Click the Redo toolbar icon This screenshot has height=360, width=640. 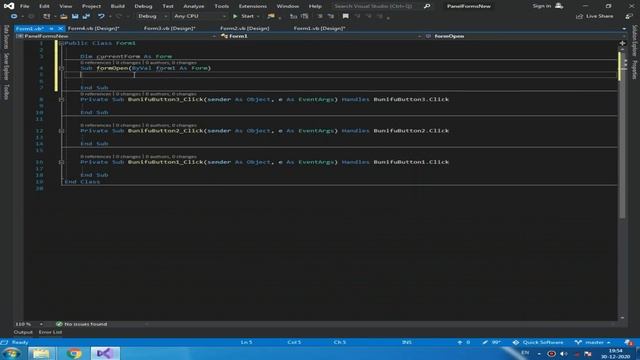[x=119, y=16]
